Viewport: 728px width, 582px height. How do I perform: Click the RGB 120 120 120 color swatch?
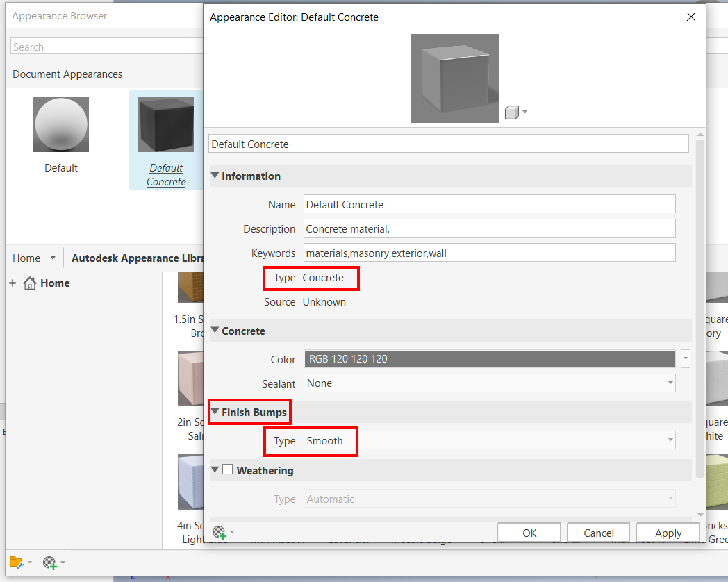[x=489, y=358]
